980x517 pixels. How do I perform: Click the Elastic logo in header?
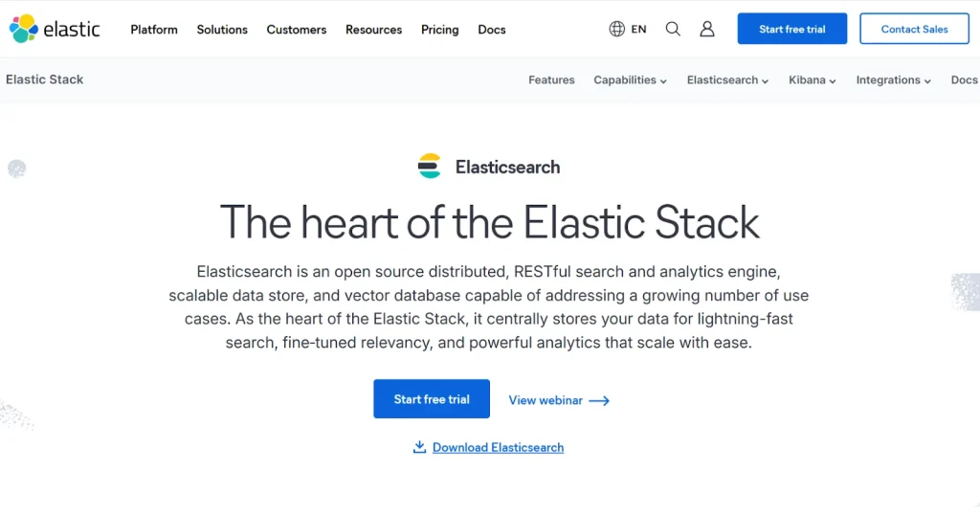(x=55, y=29)
